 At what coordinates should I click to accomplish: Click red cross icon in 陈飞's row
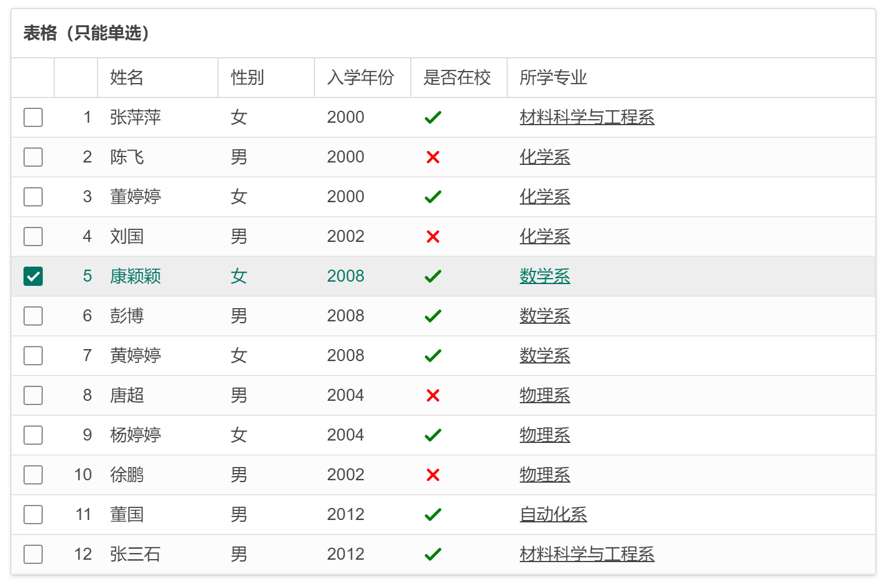(433, 157)
